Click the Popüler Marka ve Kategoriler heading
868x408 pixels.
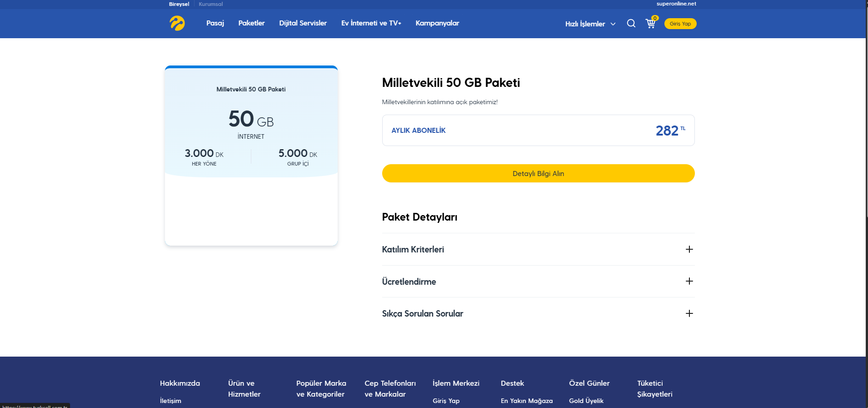click(321, 389)
